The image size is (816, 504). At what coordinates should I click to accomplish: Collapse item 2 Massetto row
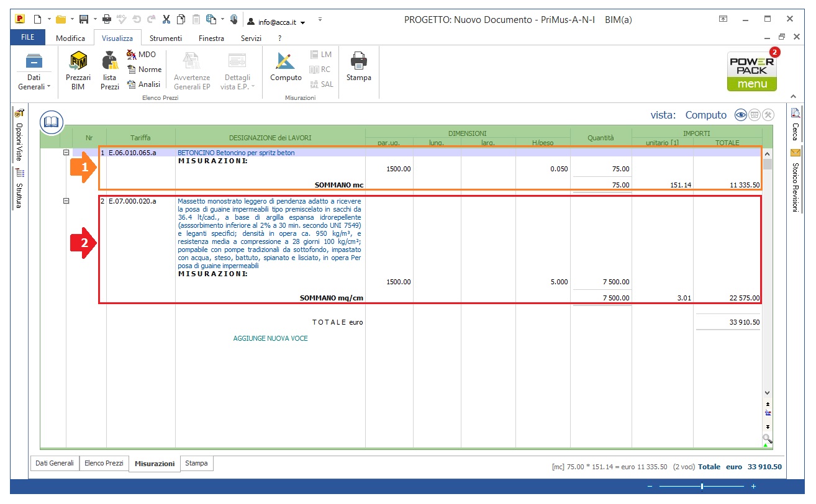click(67, 201)
